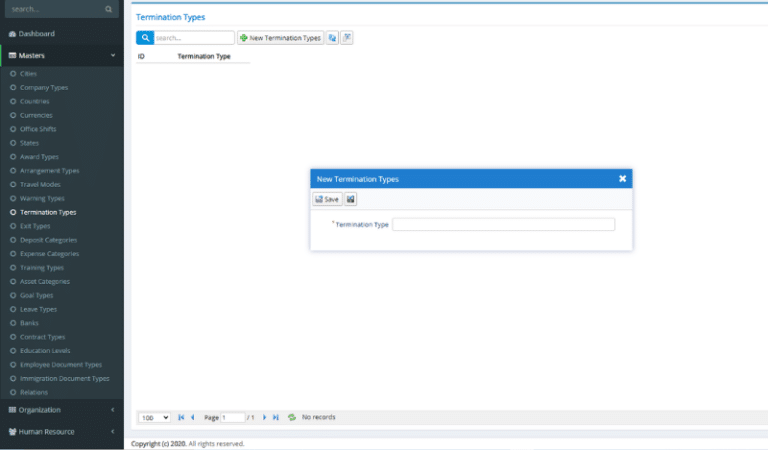Image resolution: width=768 pixels, height=450 pixels.
Task: Expand the Human Resource menu section
Action: click(x=62, y=431)
